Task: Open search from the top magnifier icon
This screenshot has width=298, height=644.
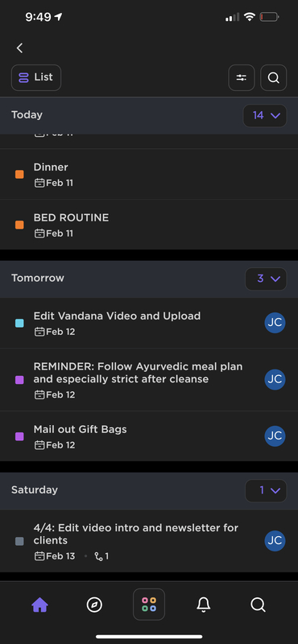Action: pos(273,77)
